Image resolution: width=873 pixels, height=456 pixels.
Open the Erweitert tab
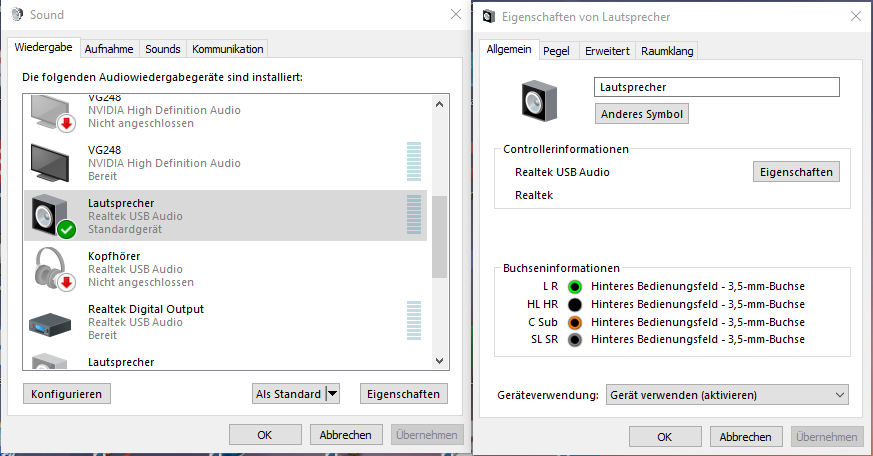pos(607,51)
